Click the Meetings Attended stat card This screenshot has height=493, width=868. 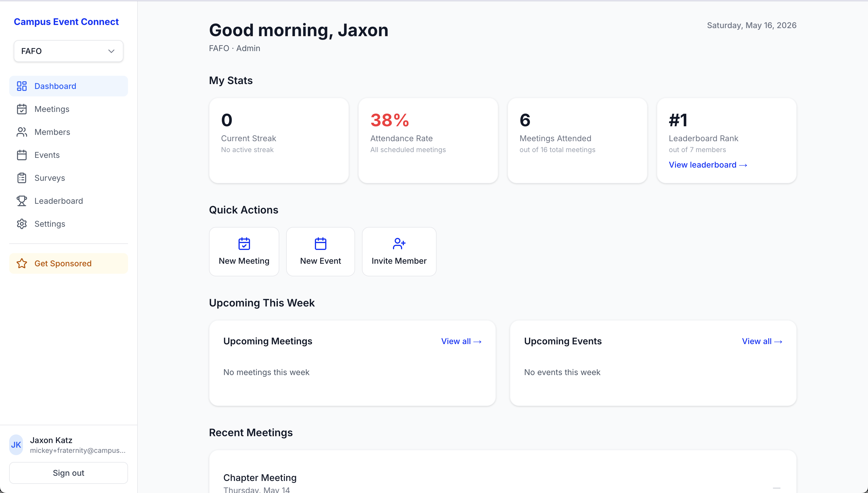tap(578, 141)
